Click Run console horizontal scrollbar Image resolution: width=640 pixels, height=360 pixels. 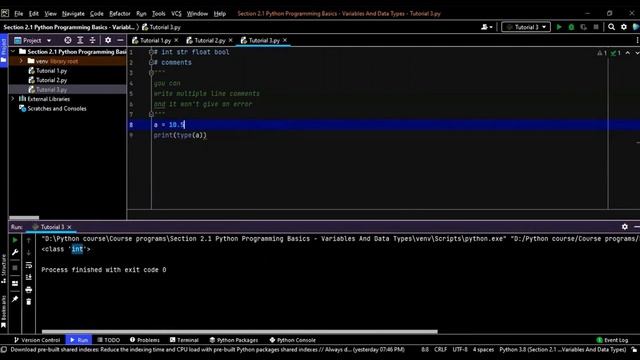click(240, 332)
